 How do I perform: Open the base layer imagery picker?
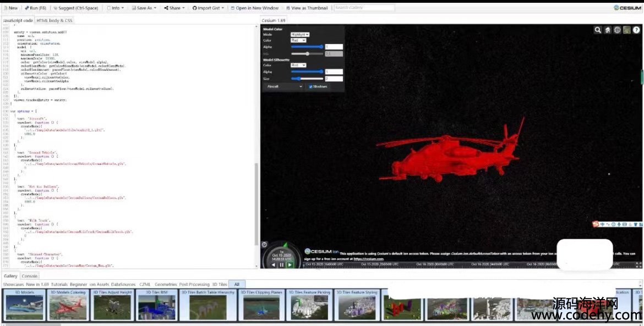tap(627, 30)
